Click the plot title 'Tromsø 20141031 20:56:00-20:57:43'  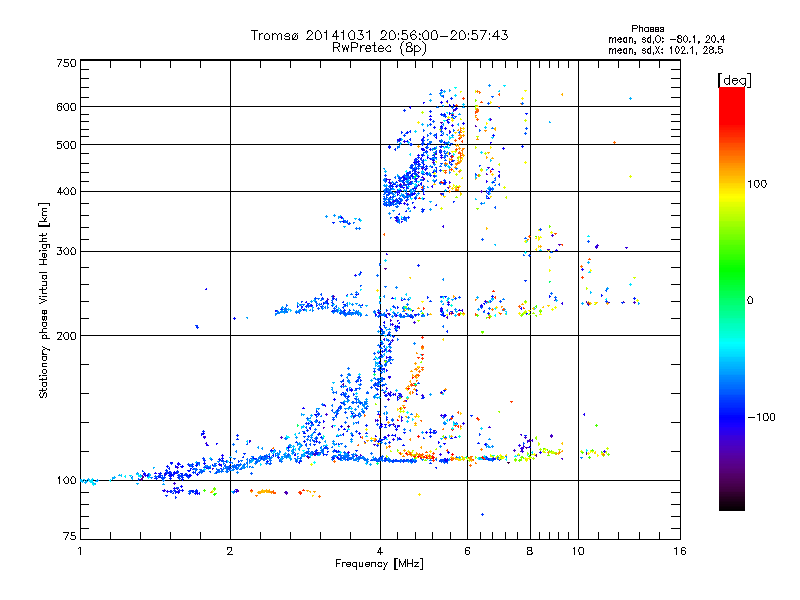(x=380, y=35)
